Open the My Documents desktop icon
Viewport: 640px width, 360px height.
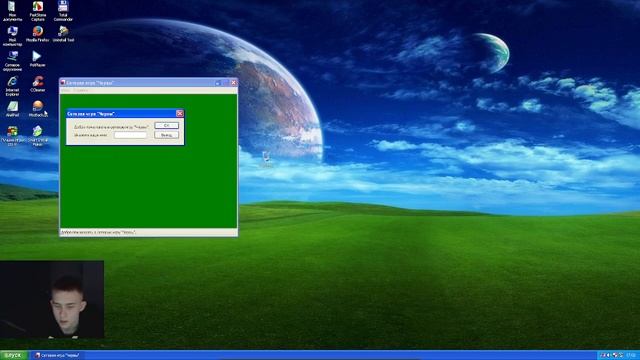pyautogui.click(x=12, y=11)
